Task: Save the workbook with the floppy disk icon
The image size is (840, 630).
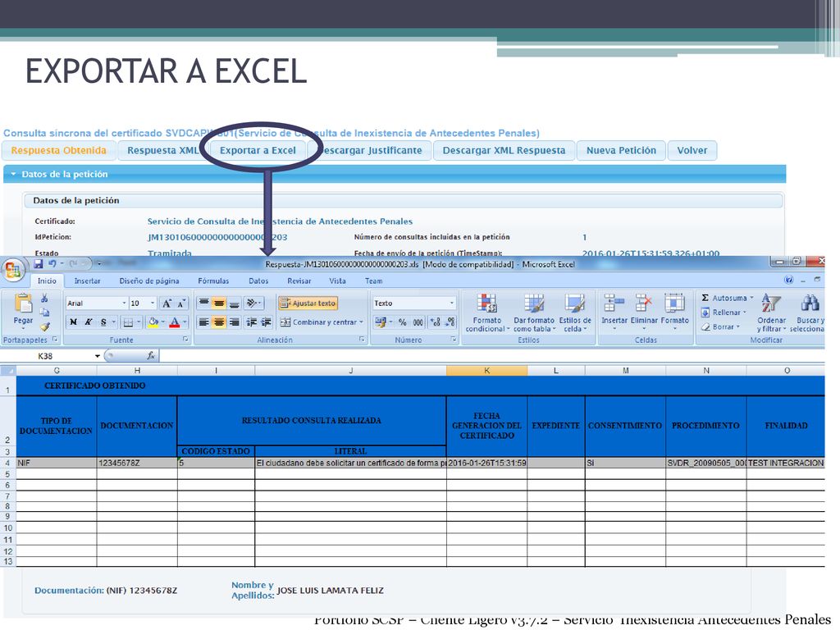Action: (38, 263)
